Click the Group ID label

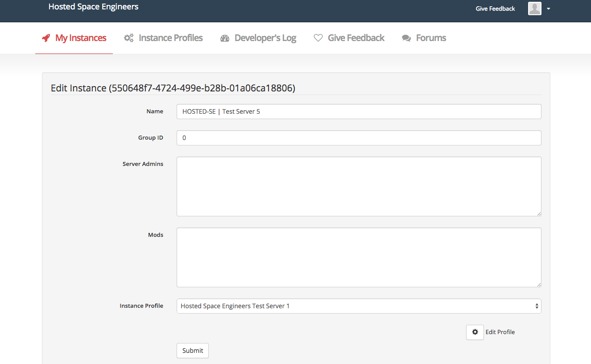151,138
